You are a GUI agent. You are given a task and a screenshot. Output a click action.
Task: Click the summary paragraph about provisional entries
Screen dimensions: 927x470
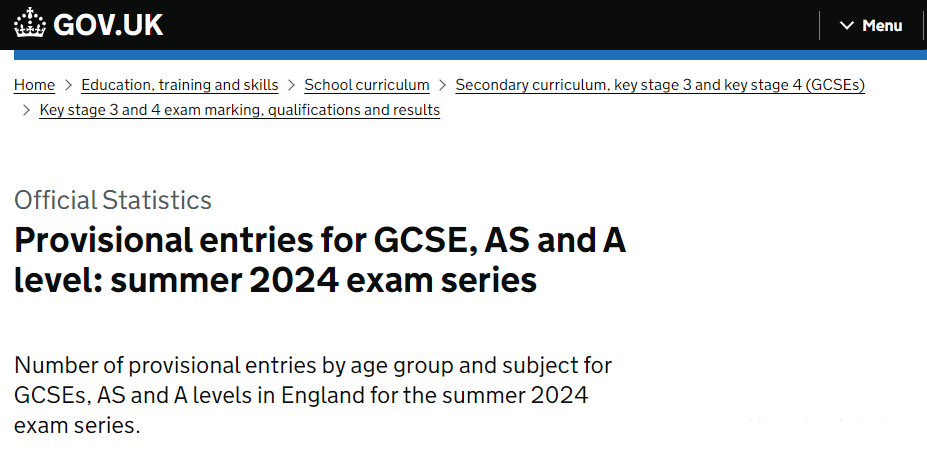click(x=313, y=395)
